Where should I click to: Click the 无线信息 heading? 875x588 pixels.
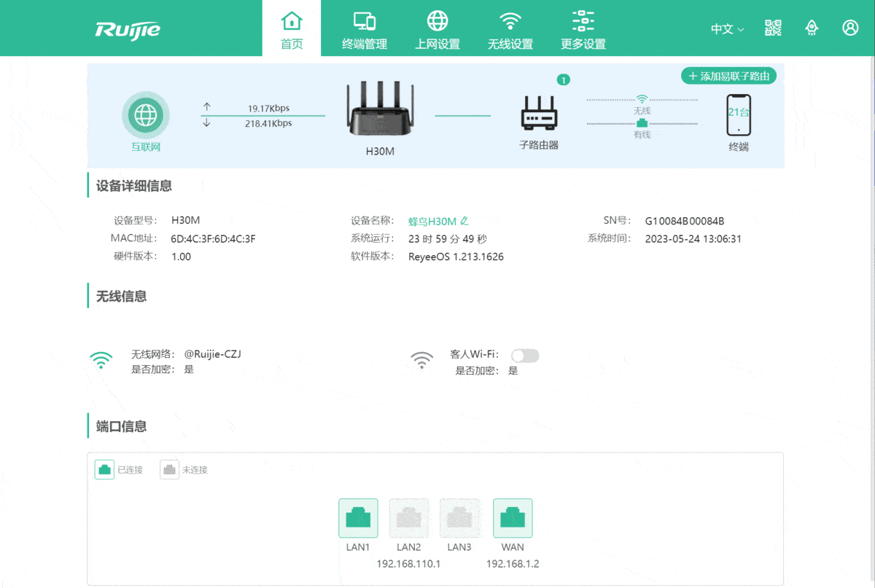point(121,297)
